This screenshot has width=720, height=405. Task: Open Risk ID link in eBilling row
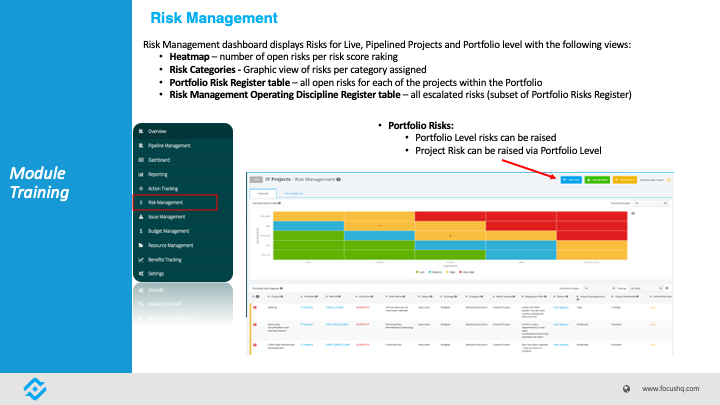point(335,307)
